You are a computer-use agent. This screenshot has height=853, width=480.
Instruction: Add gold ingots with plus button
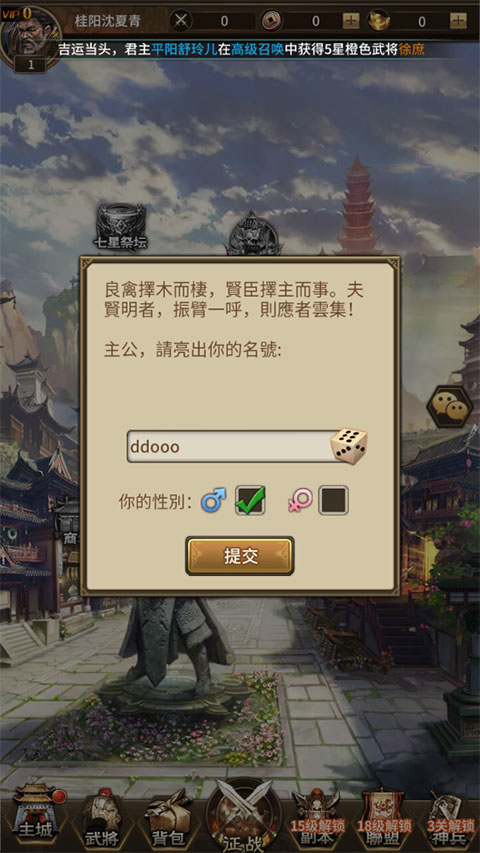click(x=458, y=21)
